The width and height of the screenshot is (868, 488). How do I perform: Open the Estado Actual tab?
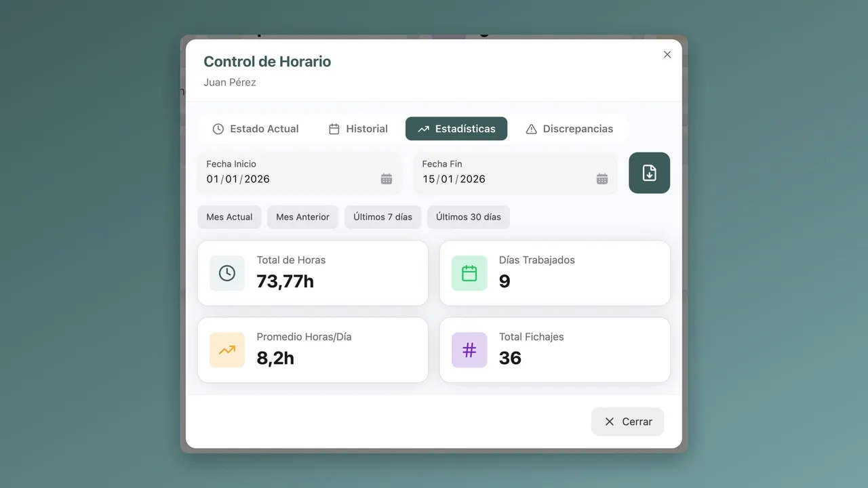click(256, 129)
